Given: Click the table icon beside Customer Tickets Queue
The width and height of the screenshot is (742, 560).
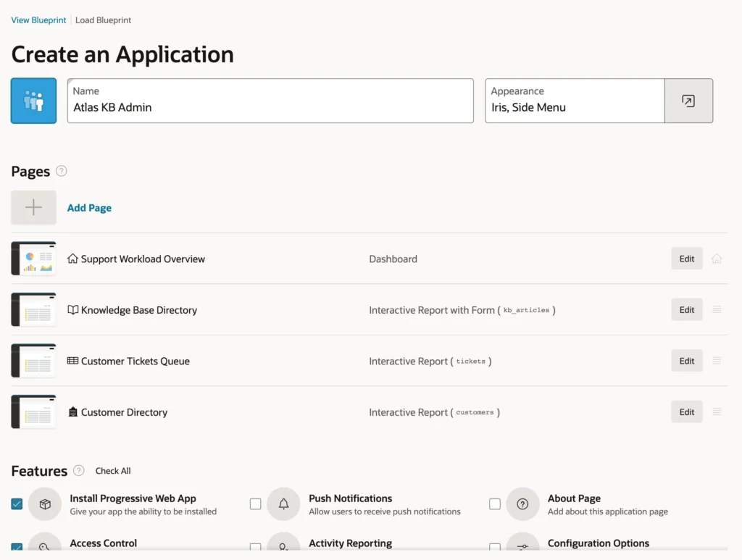Looking at the screenshot, I should [72, 361].
